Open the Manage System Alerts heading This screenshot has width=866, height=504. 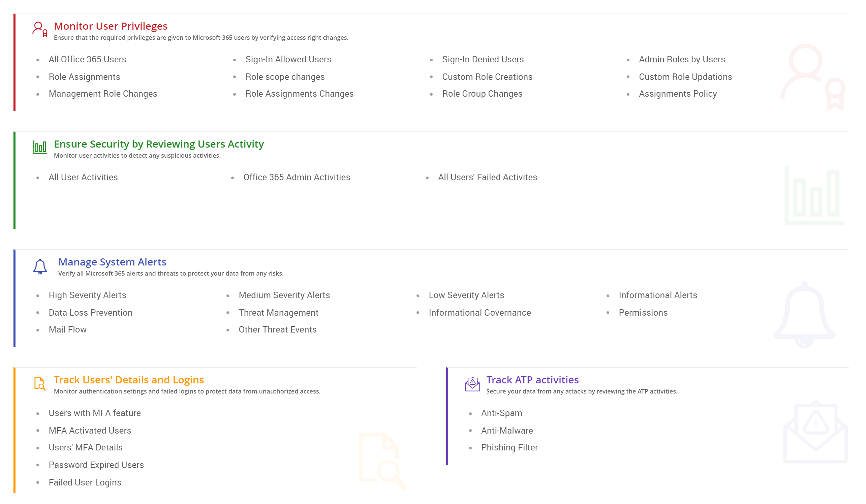click(x=112, y=262)
